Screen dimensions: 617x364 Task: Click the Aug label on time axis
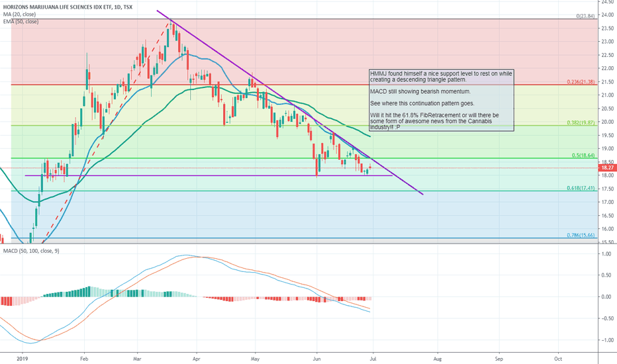tap(438, 359)
